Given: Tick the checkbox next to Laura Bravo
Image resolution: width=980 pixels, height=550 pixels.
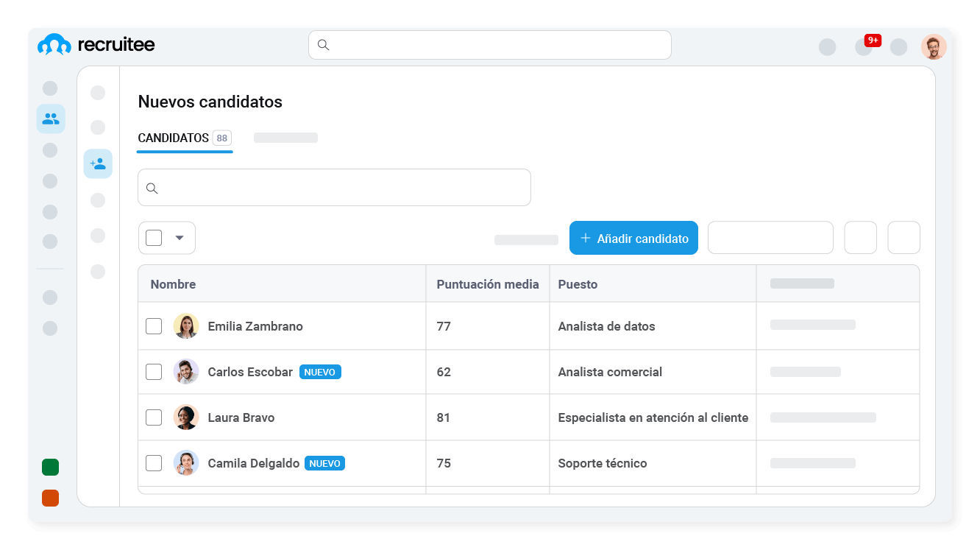Looking at the screenshot, I should [154, 417].
